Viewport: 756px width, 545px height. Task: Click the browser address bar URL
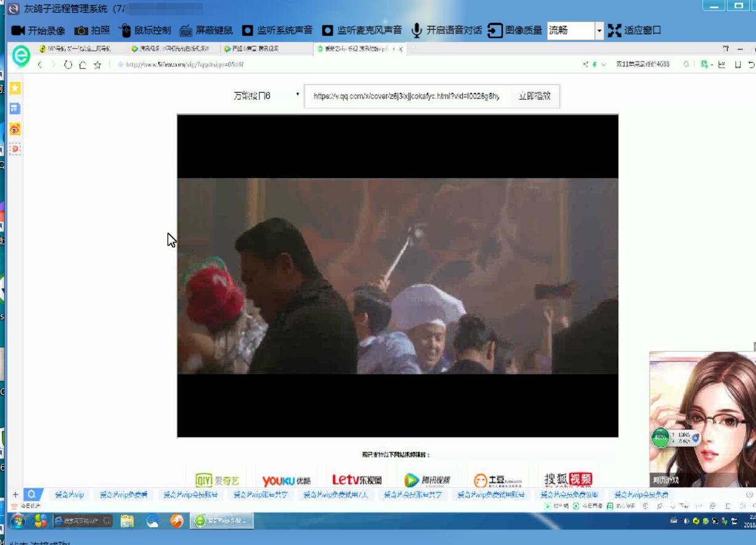(185, 65)
